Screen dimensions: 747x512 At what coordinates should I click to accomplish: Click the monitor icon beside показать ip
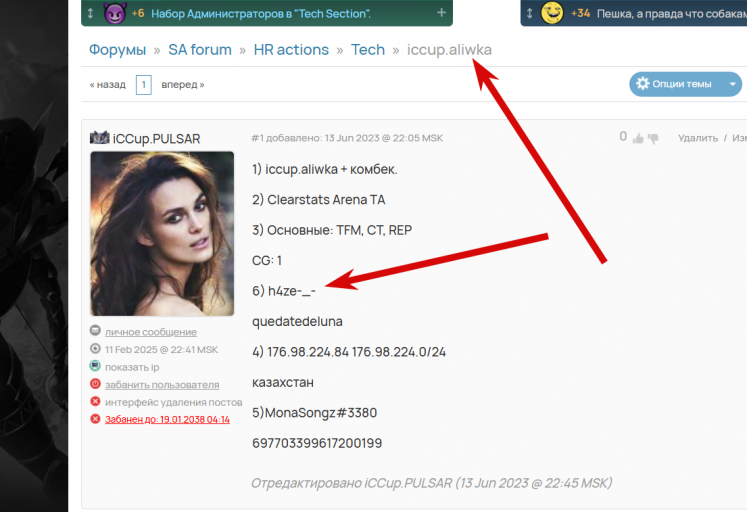(95, 366)
